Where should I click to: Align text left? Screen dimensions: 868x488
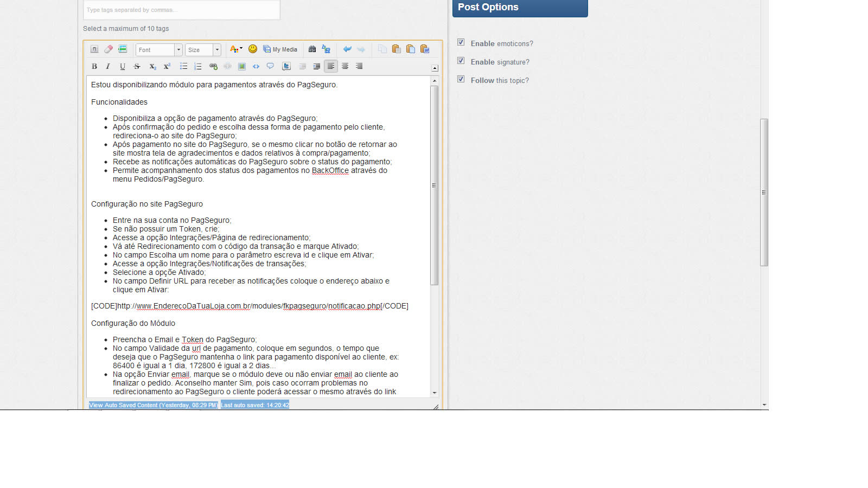pyautogui.click(x=331, y=66)
